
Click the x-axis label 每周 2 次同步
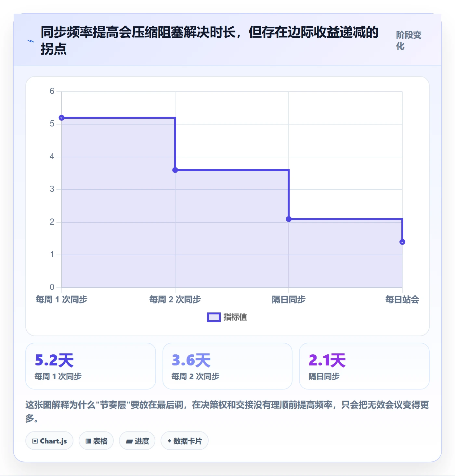point(175,299)
